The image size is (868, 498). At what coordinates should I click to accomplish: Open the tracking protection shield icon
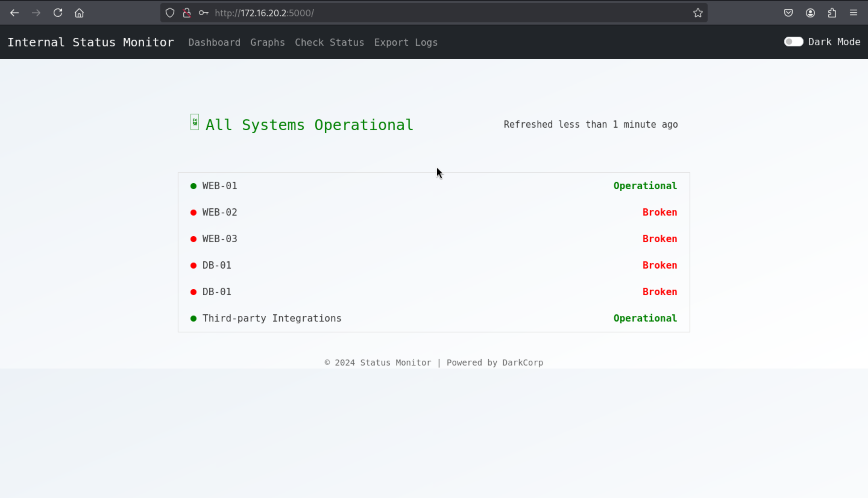point(170,13)
